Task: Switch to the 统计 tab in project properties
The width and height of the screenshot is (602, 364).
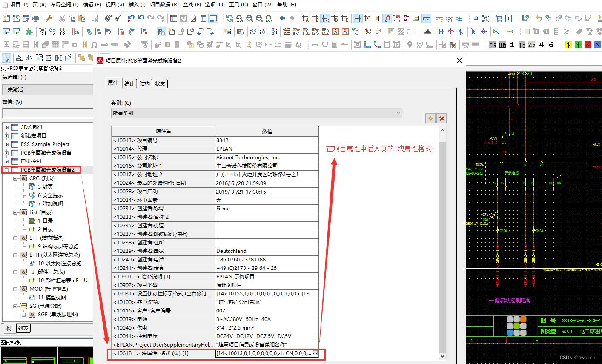Action: coord(129,83)
